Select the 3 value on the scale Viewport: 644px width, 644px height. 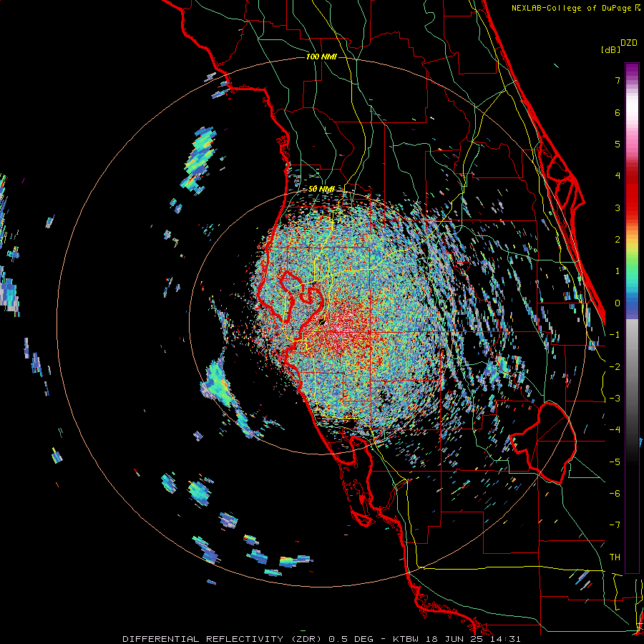pos(618,208)
